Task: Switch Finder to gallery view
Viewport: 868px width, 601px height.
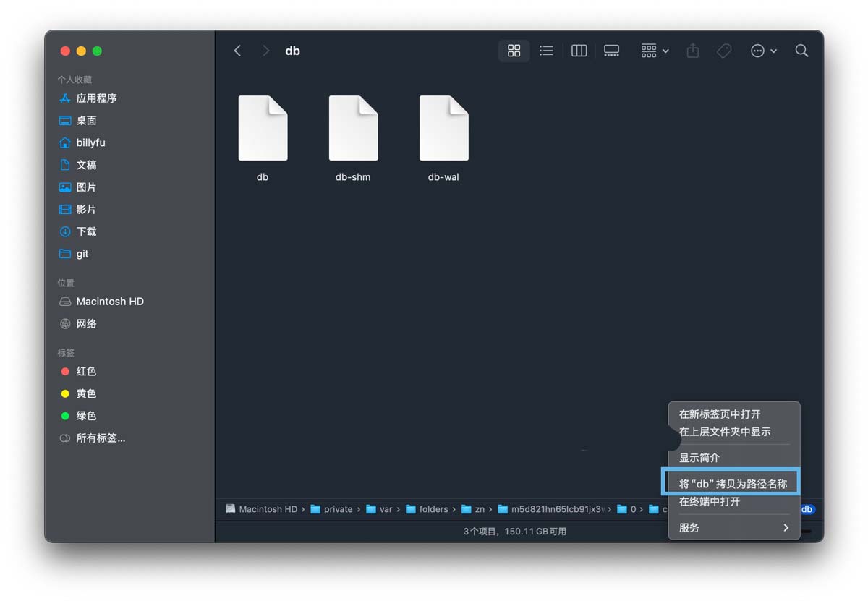Action: (611, 51)
